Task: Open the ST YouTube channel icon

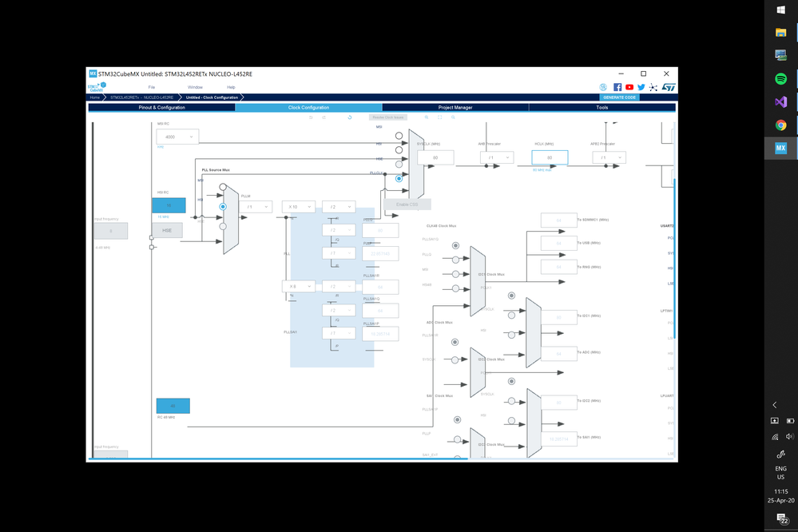Action: (x=629, y=87)
